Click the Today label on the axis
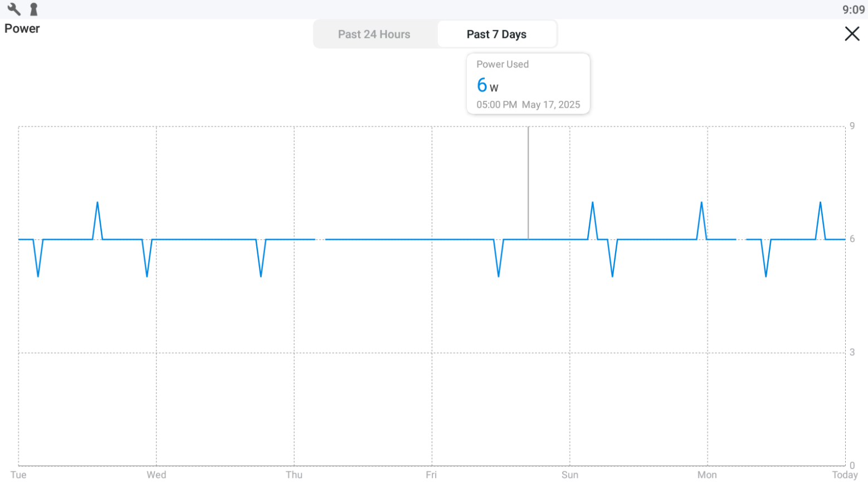This screenshot has height=484, width=868. coord(845,475)
